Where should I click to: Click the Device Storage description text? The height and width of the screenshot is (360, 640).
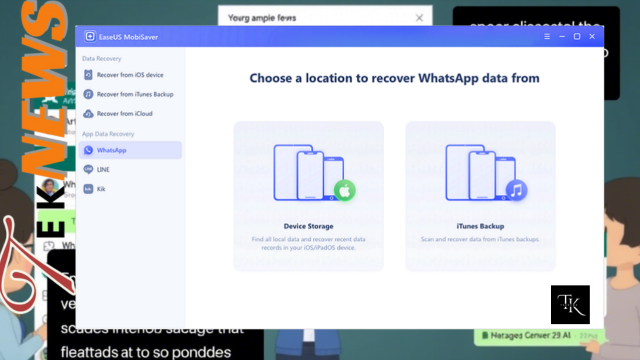tap(309, 243)
